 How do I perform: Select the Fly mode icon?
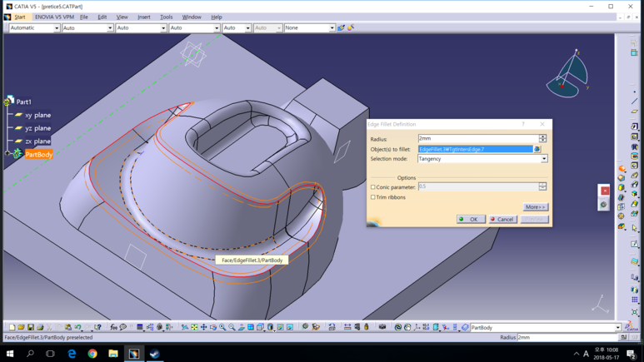(x=185, y=327)
